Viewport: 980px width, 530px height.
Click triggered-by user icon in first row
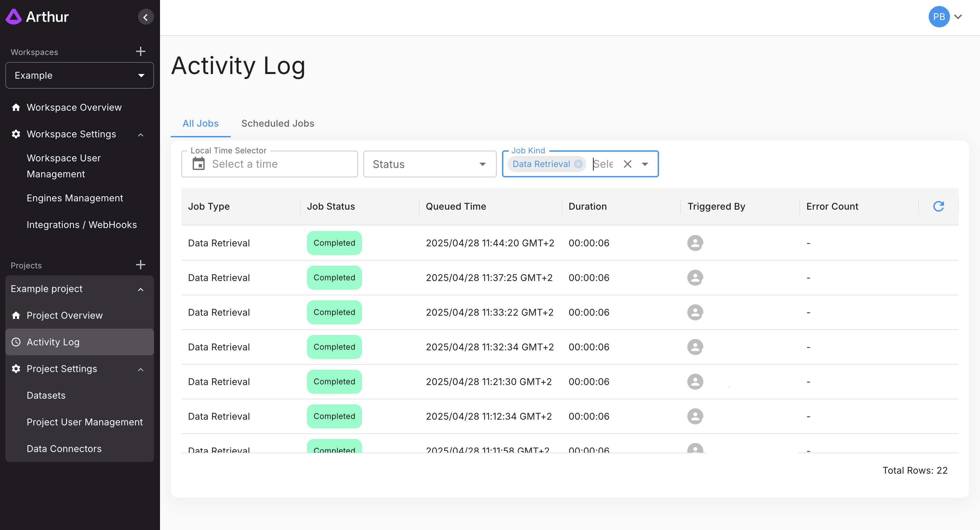(695, 243)
